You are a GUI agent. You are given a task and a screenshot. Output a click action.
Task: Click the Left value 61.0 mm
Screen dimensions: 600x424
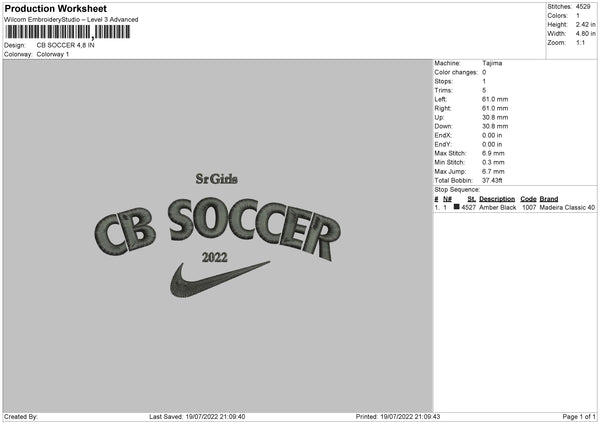pyautogui.click(x=495, y=99)
